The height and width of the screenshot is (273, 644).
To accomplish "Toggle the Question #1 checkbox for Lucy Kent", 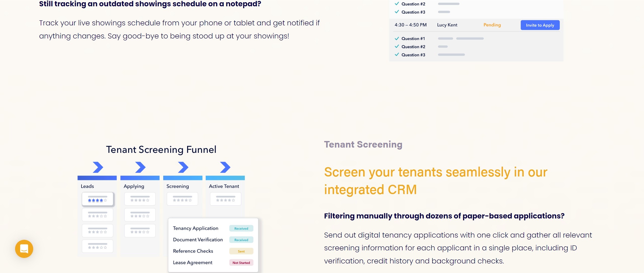I will (396, 38).
